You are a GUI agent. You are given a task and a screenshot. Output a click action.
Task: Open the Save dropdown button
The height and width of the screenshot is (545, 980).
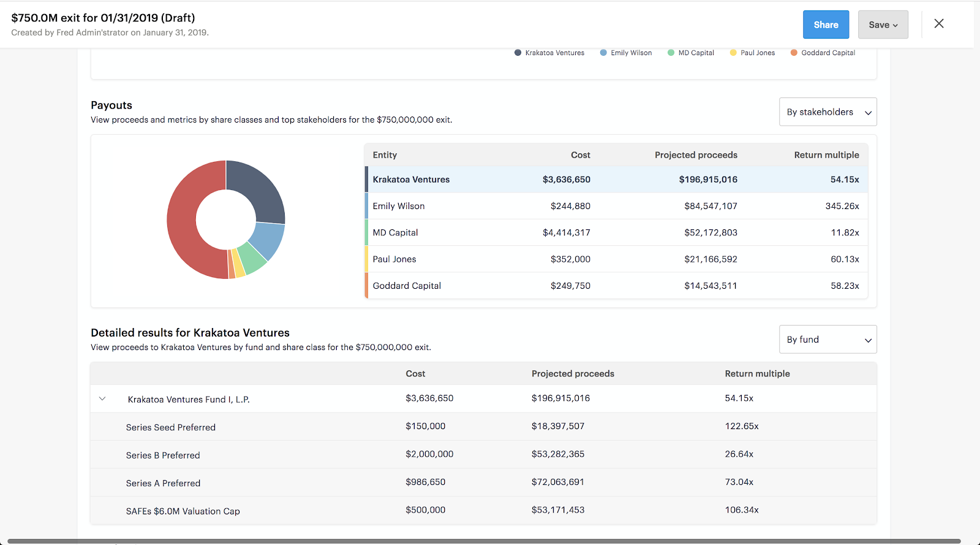pyautogui.click(x=883, y=25)
